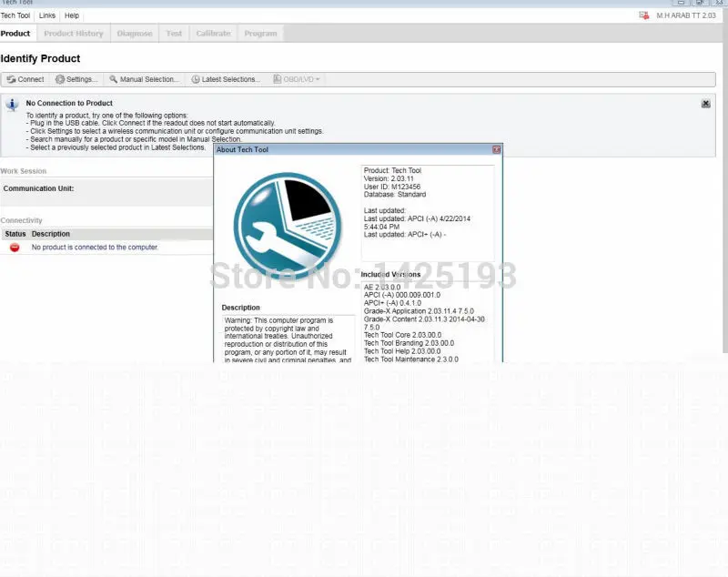Click the offline status icon beside M.H ARAB
This screenshot has height=577, width=728.
(x=644, y=15)
